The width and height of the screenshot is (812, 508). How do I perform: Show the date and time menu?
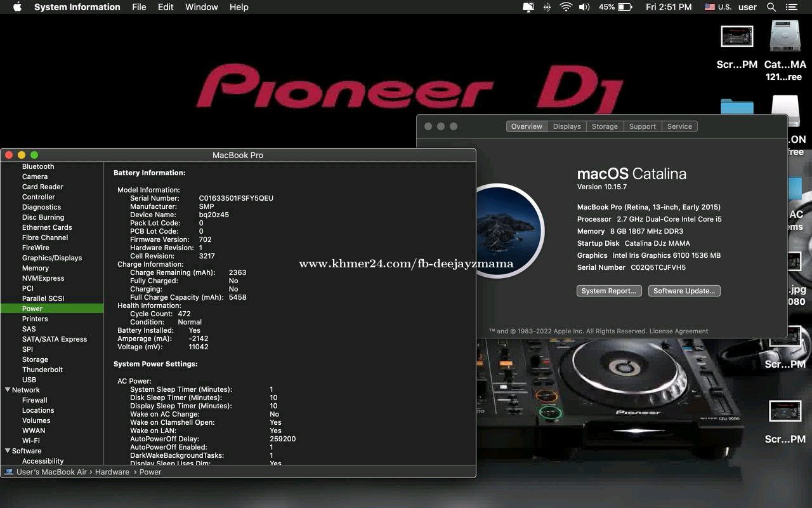coord(669,7)
